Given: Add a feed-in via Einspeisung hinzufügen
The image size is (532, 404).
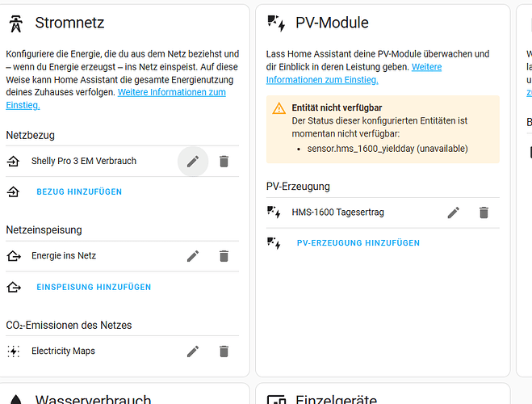Looking at the screenshot, I should coord(94,287).
